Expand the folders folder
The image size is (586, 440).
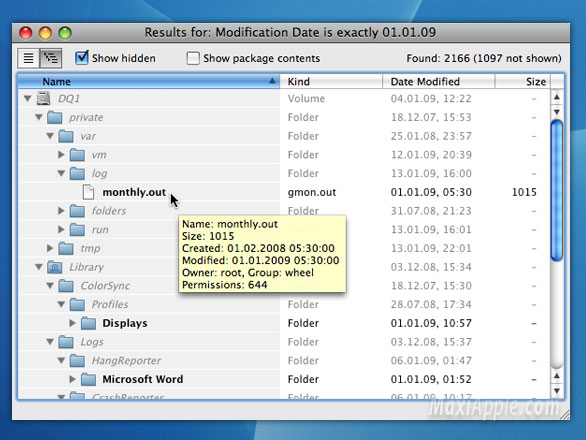pos(61,210)
